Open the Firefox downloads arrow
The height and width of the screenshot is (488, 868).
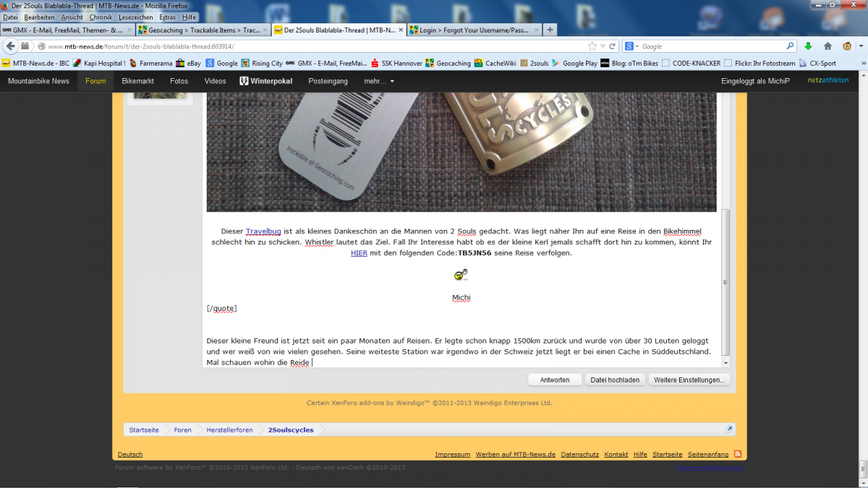(x=809, y=46)
